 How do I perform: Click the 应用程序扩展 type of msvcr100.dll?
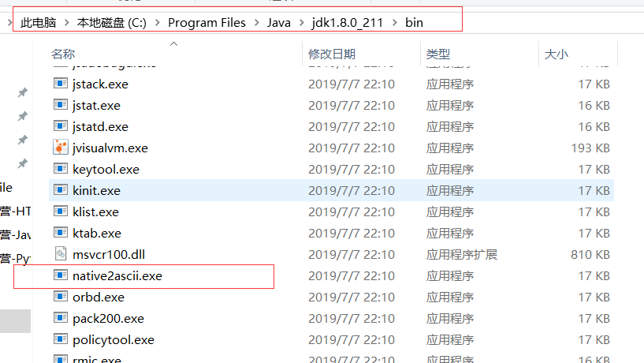[x=462, y=254]
